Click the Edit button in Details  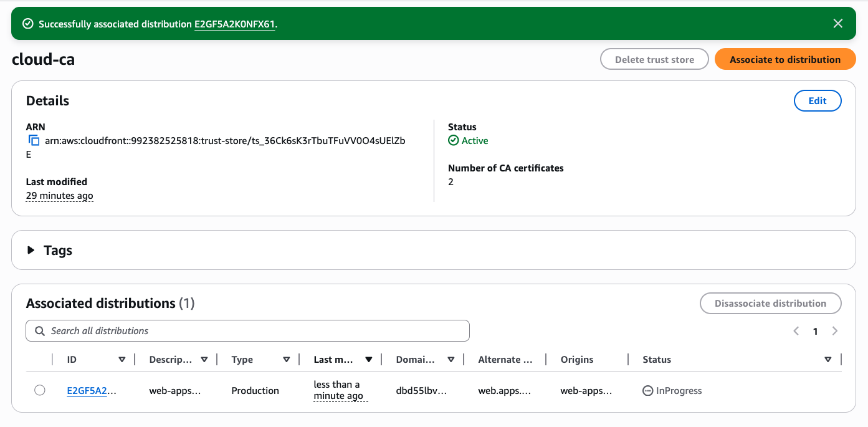pos(818,100)
